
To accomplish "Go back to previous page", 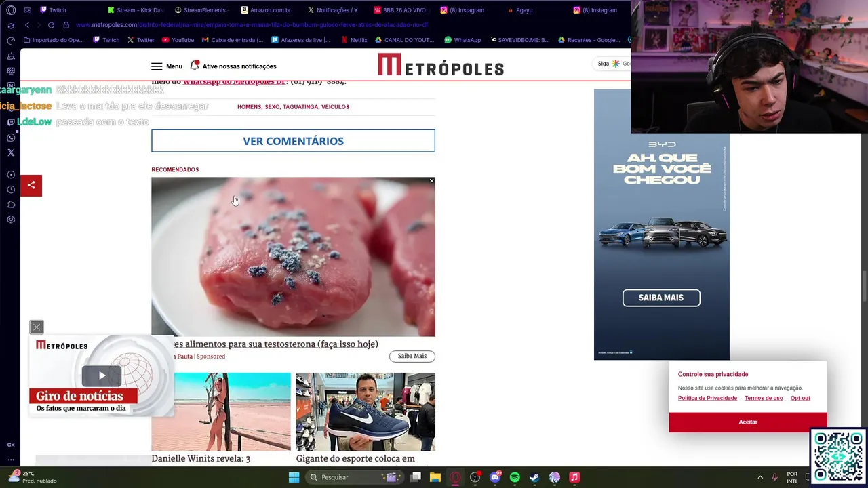I will tap(27, 25).
